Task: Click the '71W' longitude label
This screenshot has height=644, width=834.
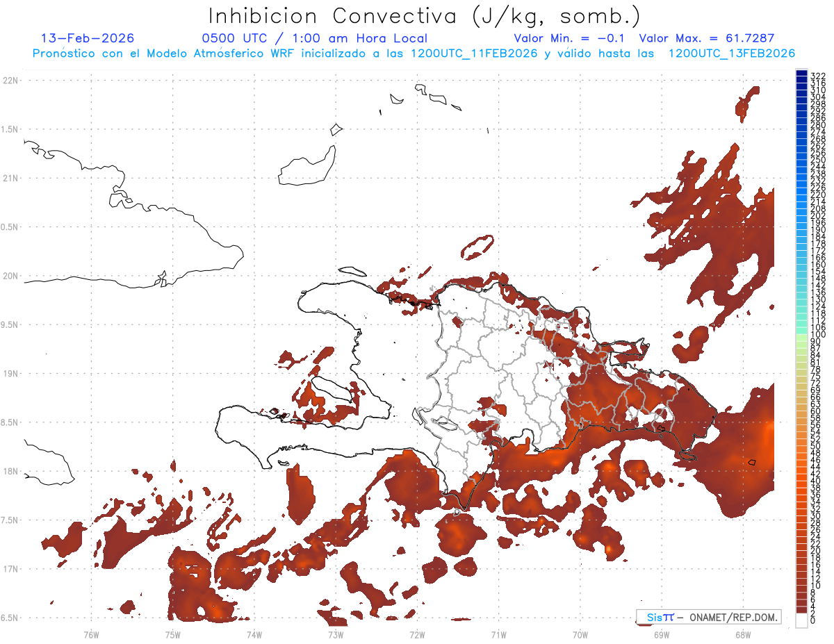Action: pyautogui.click(x=498, y=634)
